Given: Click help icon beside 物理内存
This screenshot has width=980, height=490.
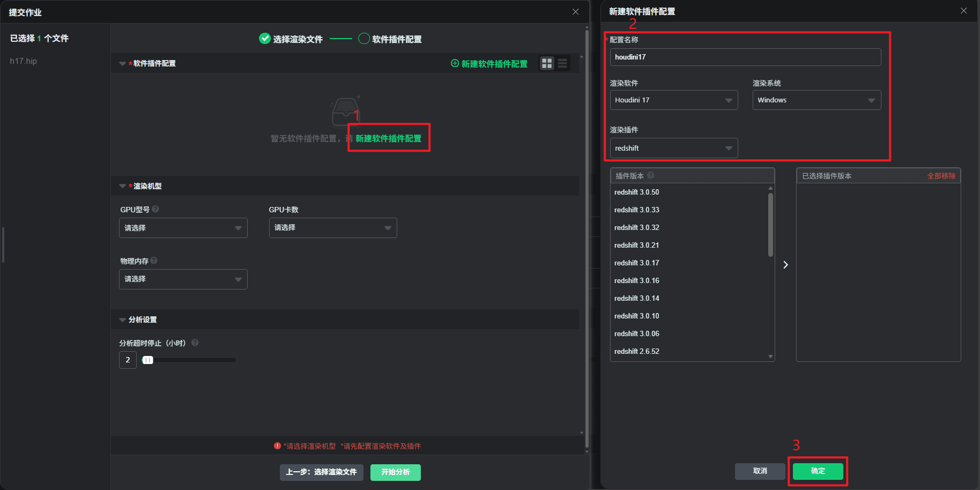Looking at the screenshot, I should pos(154,261).
